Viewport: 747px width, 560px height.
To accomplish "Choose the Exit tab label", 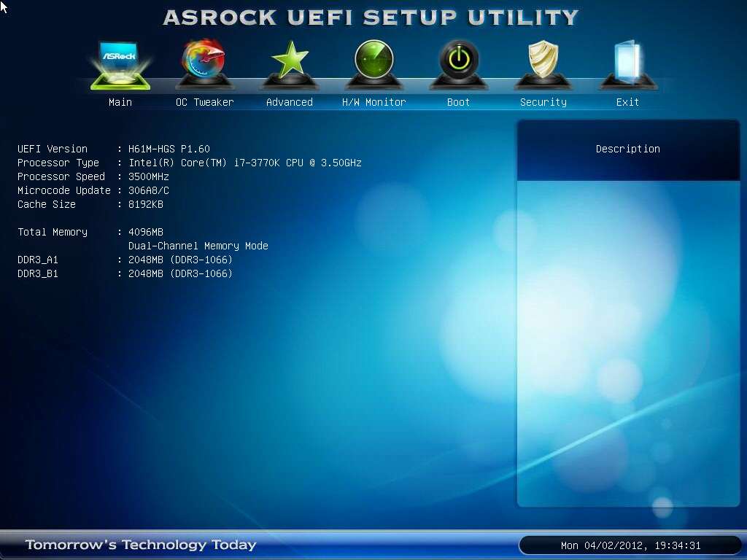I will pos(627,102).
